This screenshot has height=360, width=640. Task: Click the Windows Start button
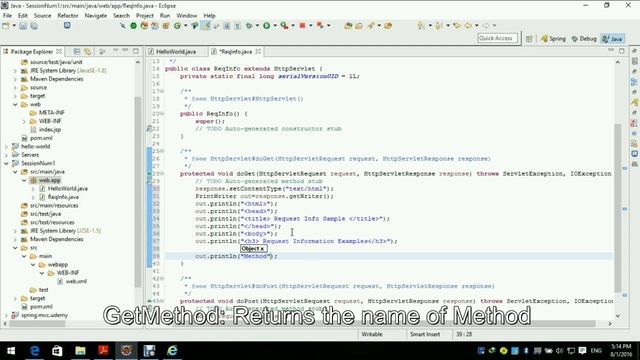11,351
